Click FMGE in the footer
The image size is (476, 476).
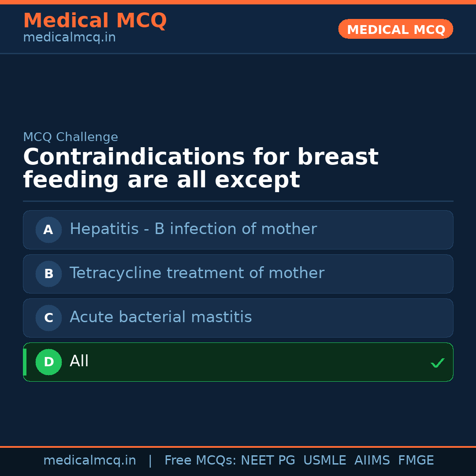click(416, 461)
